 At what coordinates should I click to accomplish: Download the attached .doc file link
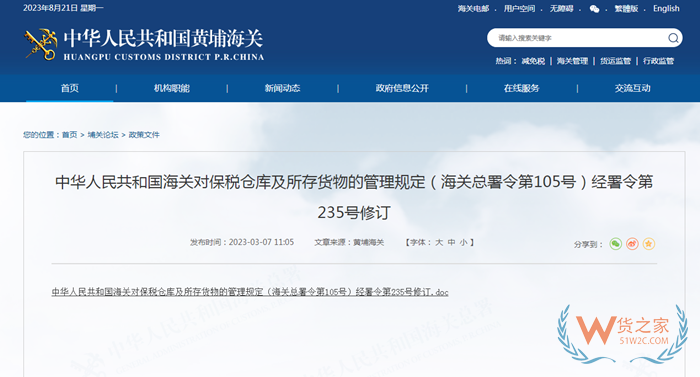250,292
